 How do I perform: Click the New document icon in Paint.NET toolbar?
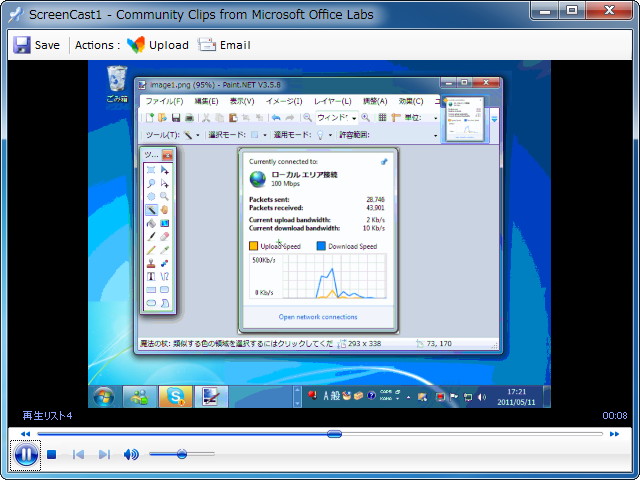[150, 118]
